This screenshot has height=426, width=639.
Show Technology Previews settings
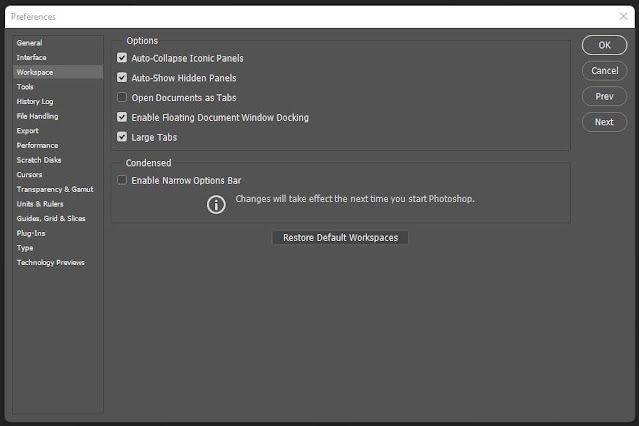click(x=58, y=263)
